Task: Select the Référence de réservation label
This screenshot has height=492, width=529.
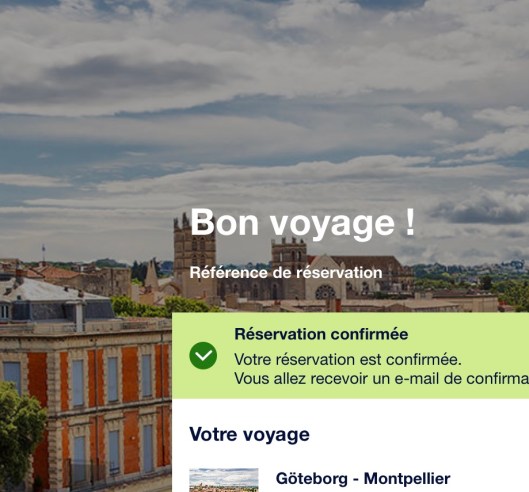Action: click(286, 273)
